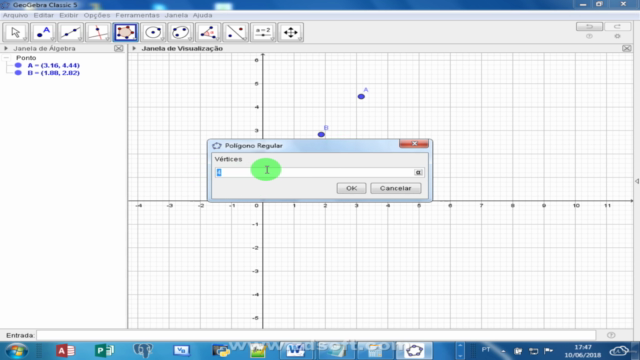
Task: Select the Circle with center tool
Action: click(153, 32)
